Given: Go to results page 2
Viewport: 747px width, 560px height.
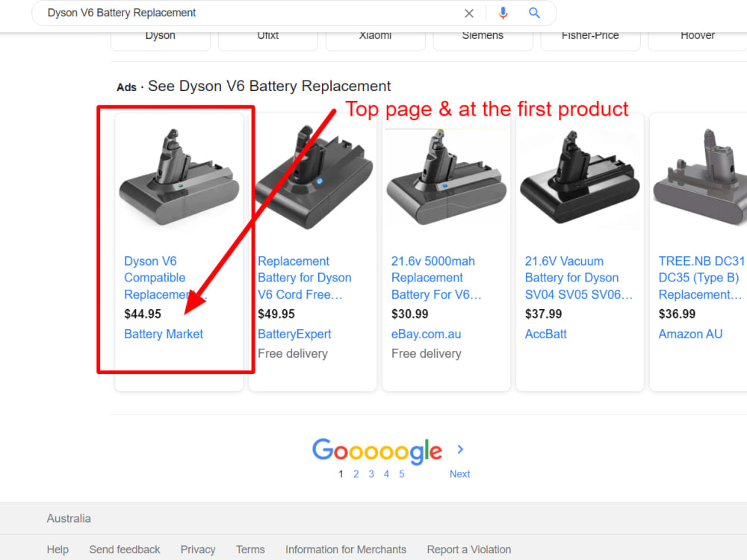Looking at the screenshot, I should point(356,474).
